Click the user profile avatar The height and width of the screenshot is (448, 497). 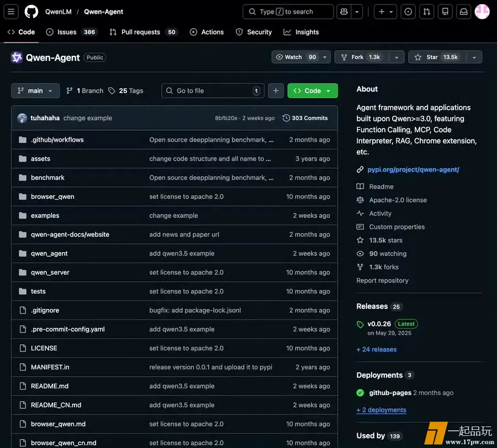pyautogui.click(x=482, y=12)
